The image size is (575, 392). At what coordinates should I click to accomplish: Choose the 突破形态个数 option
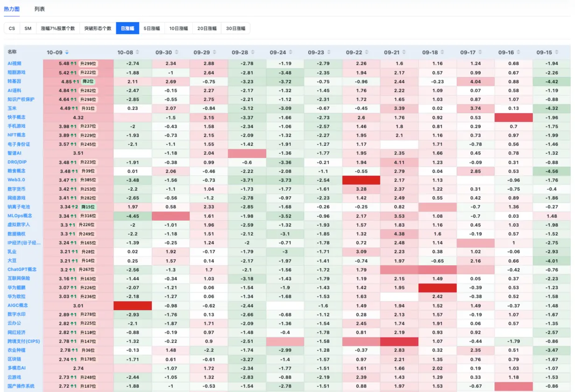tap(98, 29)
